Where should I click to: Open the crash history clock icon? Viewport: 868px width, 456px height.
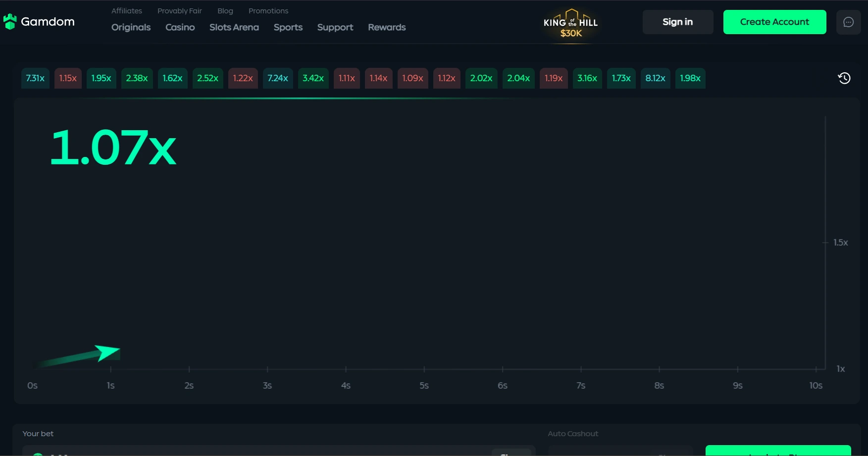[844, 78]
